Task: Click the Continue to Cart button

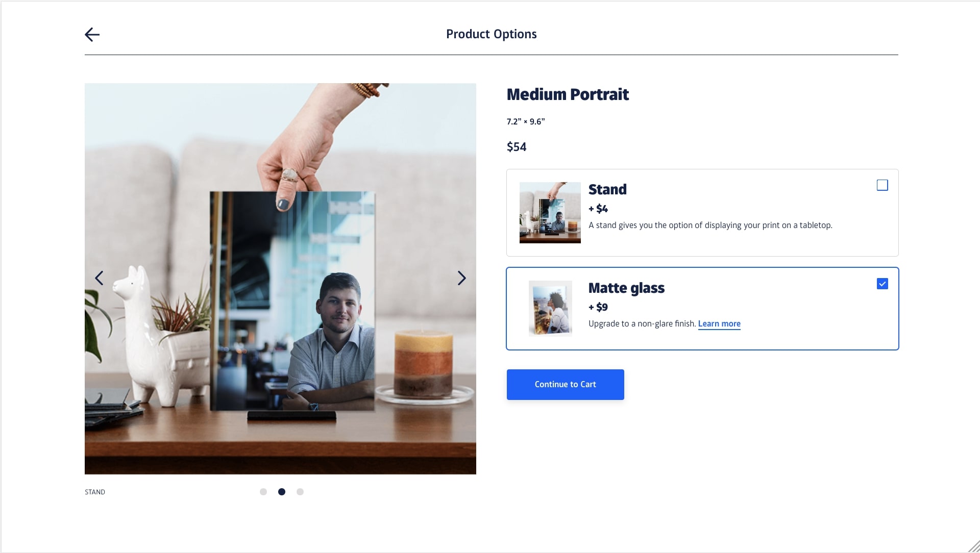Action: coord(565,385)
